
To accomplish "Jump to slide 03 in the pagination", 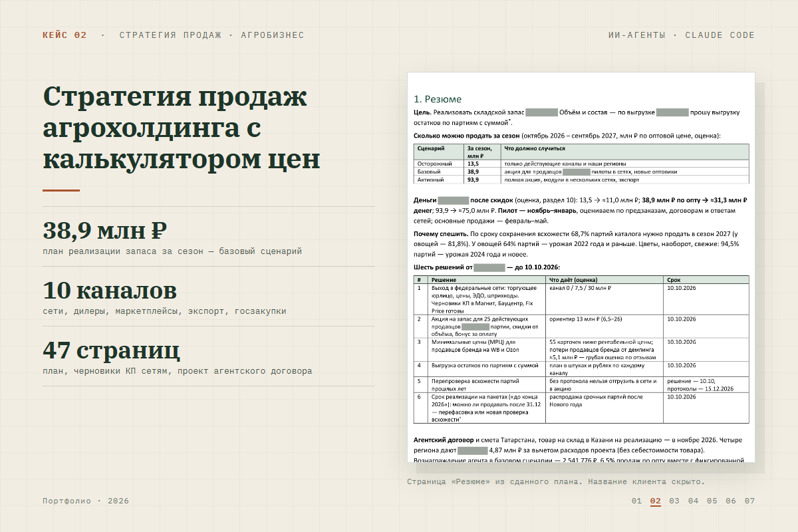I will 674,501.
